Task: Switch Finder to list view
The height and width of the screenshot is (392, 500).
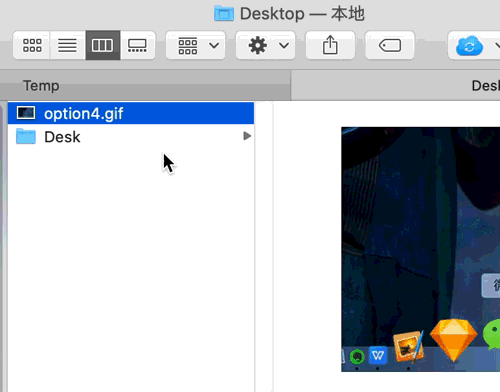Action: (x=67, y=45)
